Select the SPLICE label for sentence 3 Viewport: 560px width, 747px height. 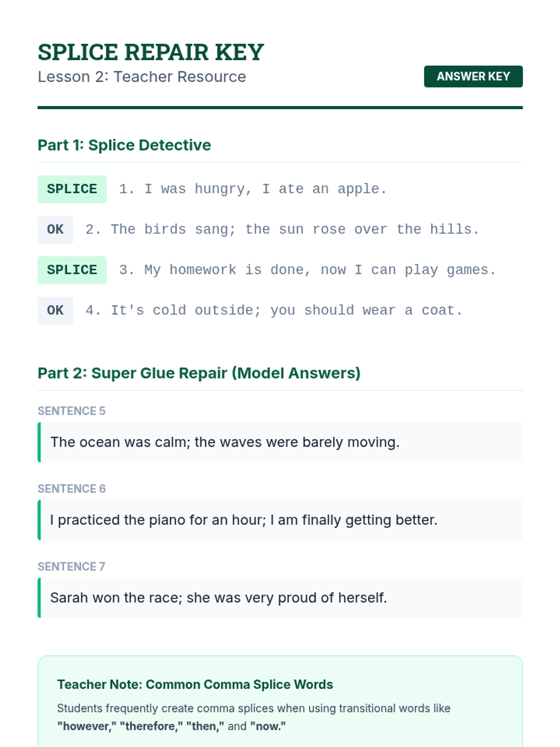tap(72, 270)
